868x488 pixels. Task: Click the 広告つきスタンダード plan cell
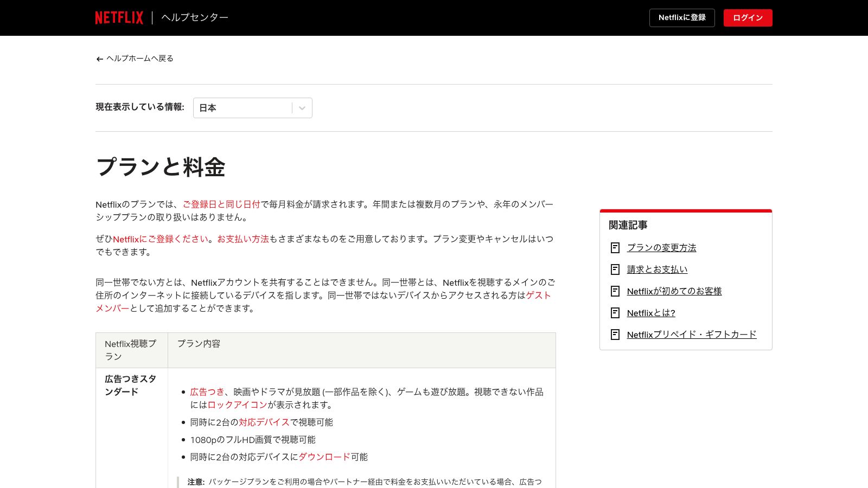coord(131,386)
